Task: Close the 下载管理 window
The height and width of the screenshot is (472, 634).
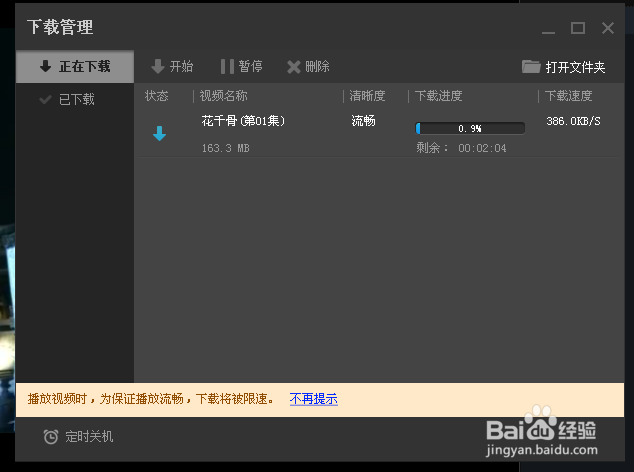Action: pos(608,28)
